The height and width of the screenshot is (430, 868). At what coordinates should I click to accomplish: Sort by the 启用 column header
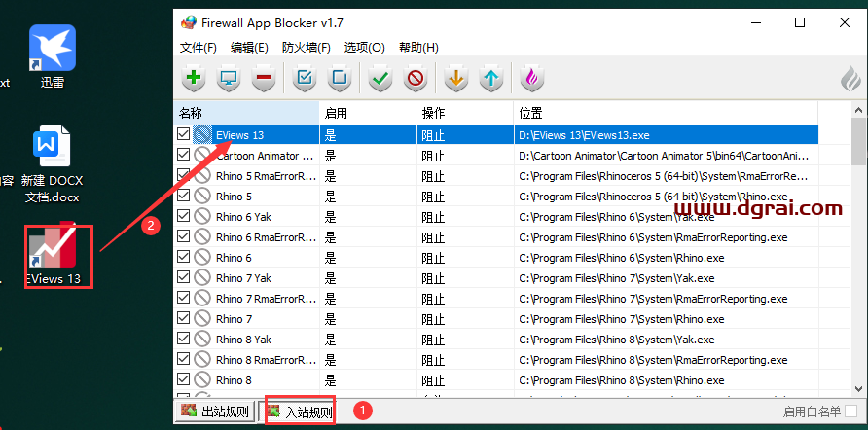pos(368,113)
